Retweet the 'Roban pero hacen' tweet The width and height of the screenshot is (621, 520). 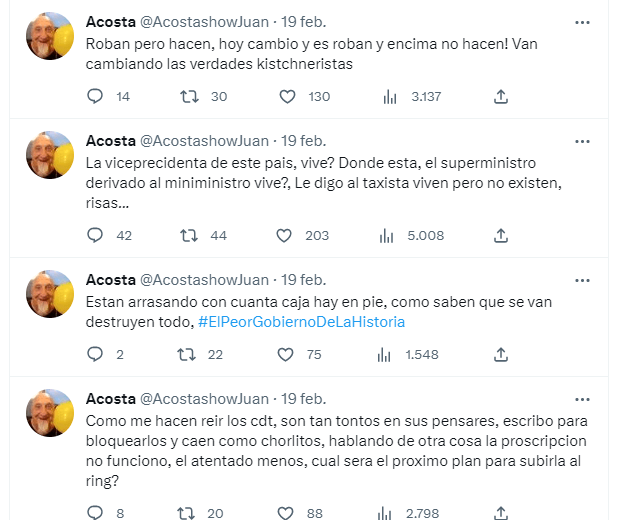coord(187,97)
